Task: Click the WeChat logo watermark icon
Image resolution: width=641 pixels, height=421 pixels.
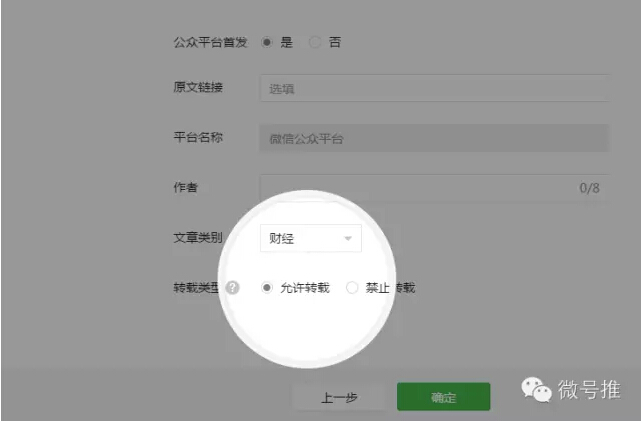Action: 539,390
